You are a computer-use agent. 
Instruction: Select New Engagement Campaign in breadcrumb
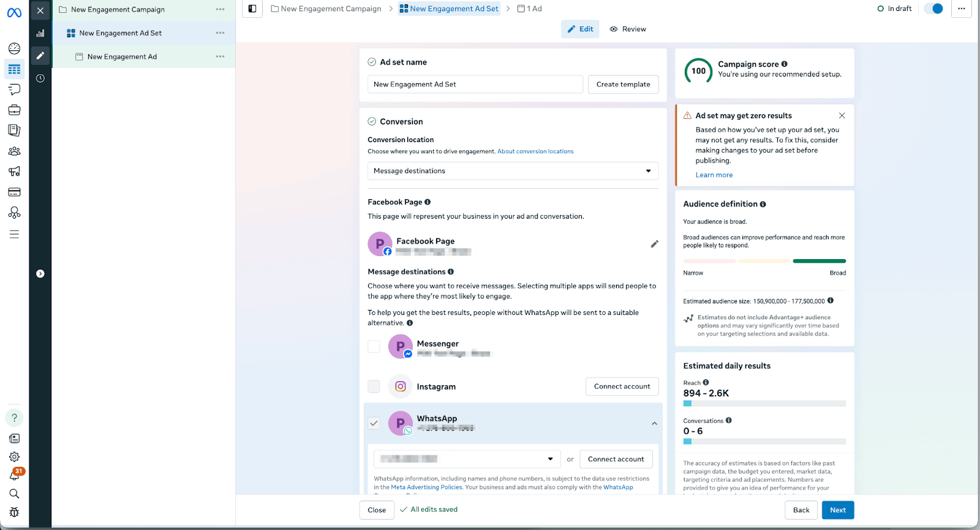tap(326, 9)
